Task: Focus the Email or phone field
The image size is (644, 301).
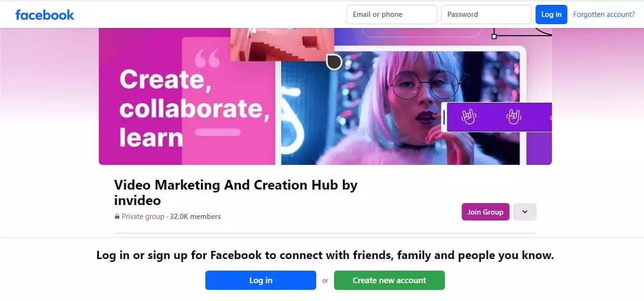Action: click(x=392, y=14)
